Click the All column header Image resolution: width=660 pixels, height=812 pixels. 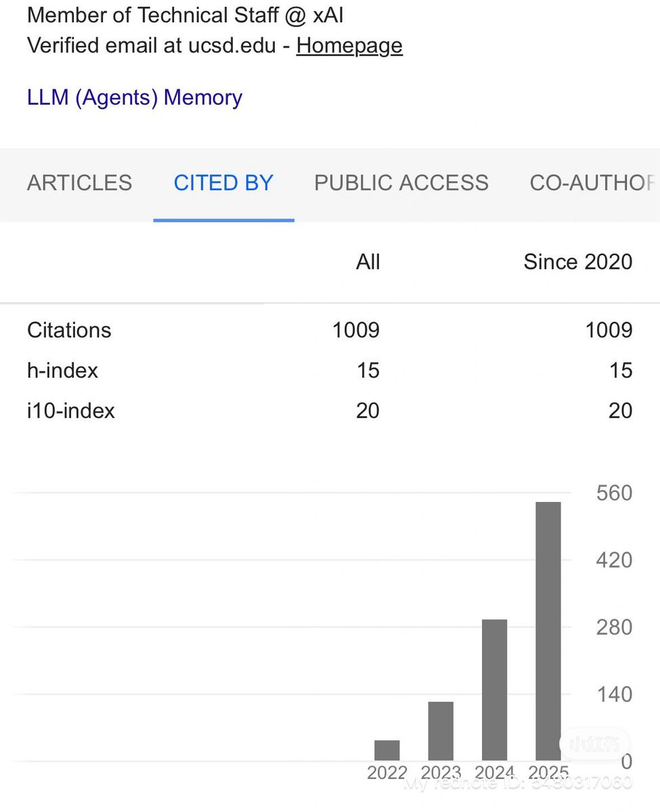[x=368, y=262]
